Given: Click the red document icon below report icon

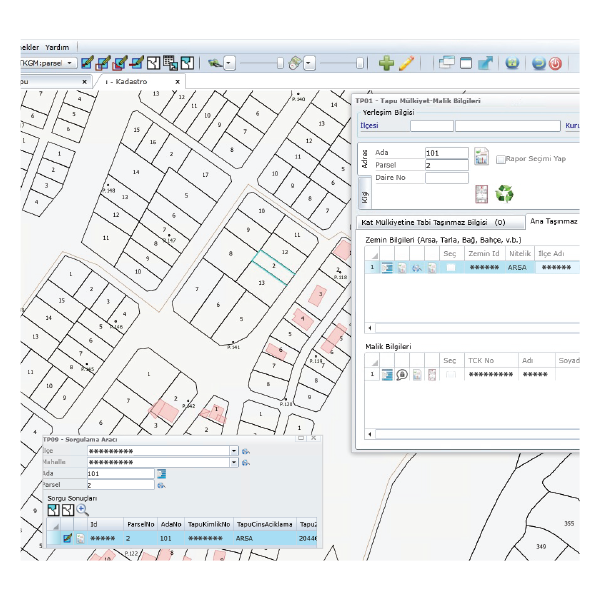Looking at the screenshot, I should point(481,194).
